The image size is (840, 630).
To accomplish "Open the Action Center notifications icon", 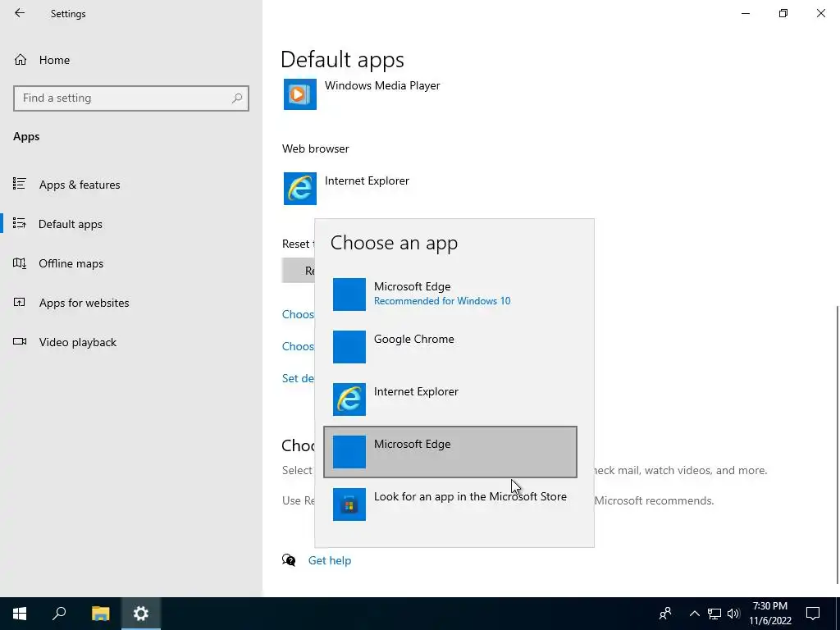I will 813,614.
